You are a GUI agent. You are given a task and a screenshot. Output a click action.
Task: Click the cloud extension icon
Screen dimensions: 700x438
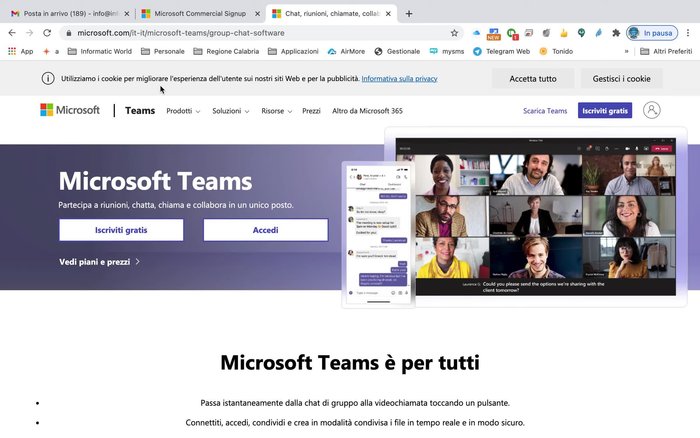(x=476, y=33)
